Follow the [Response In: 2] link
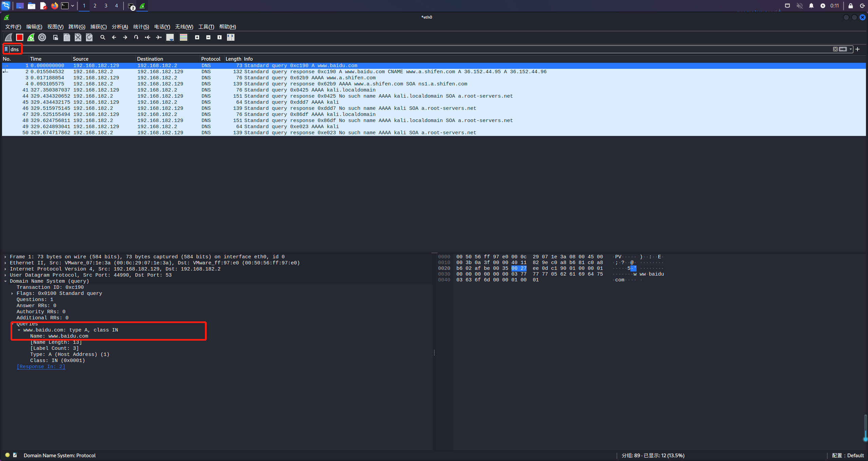This screenshot has width=868, height=461. 41,367
